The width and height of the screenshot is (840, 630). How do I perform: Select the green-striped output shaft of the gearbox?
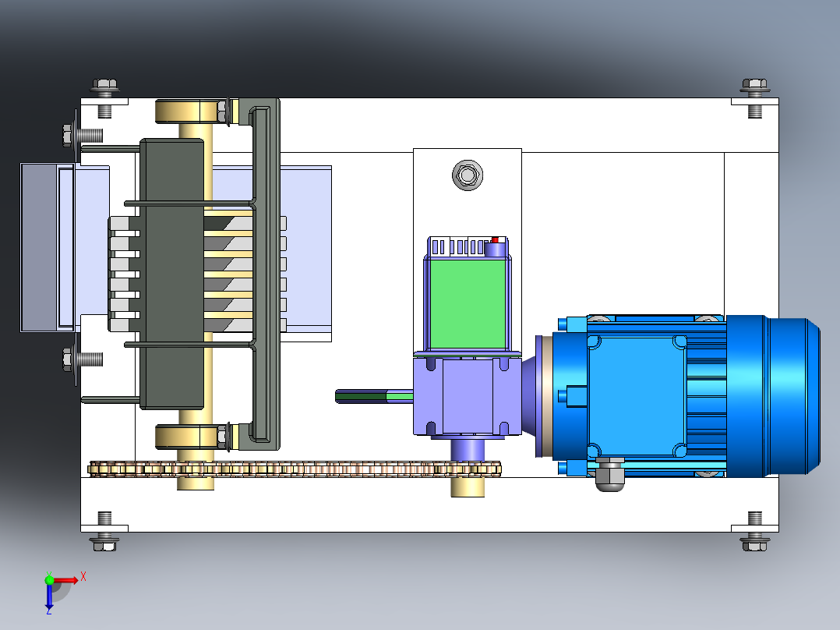click(x=375, y=397)
